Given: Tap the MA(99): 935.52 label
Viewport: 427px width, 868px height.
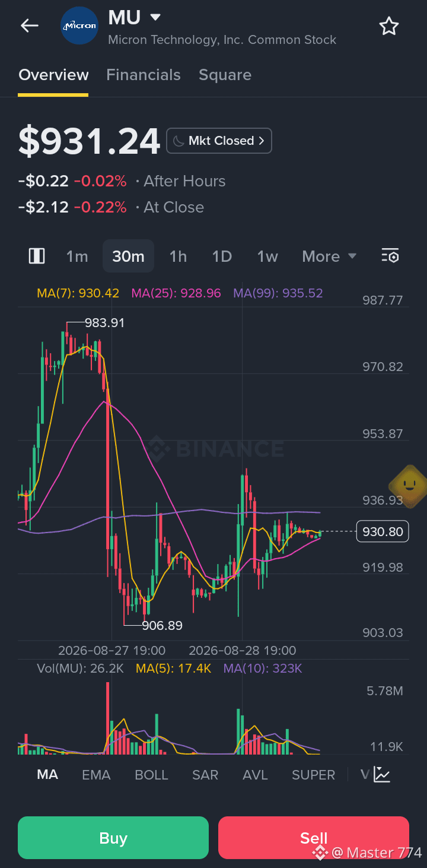Looking at the screenshot, I should [278, 293].
